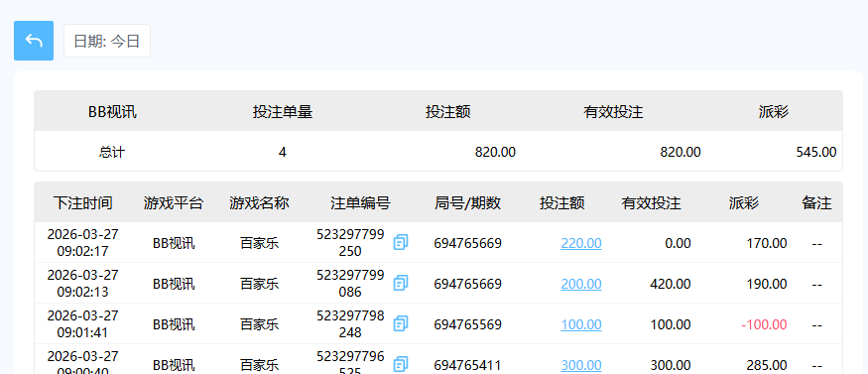This screenshot has width=868, height=374.
Task: Click the 备注 column header
Action: (x=816, y=203)
